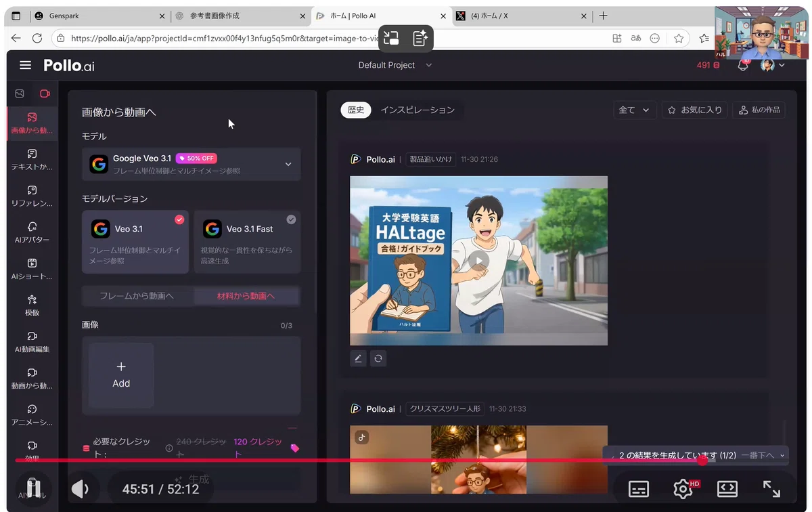The image size is (812, 512).
Task: Open the browser translate (aあ) icon
Action: pos(635,39)
